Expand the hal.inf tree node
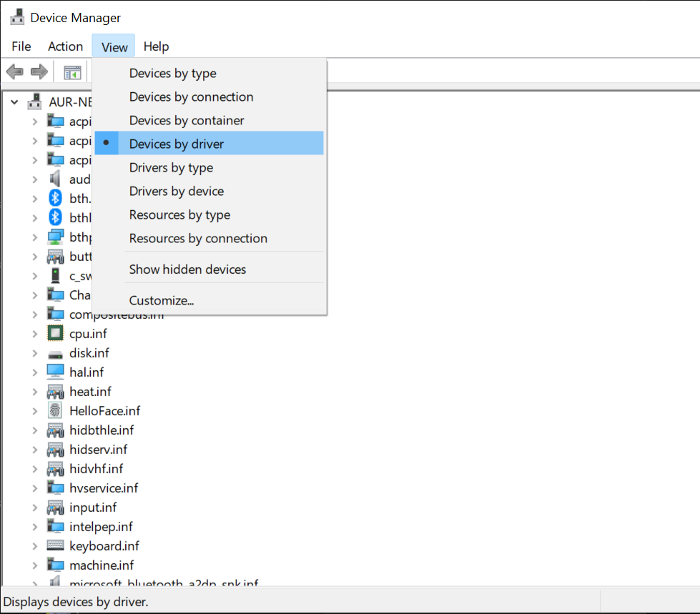This screenshot has width=700, height=614. 34,372
